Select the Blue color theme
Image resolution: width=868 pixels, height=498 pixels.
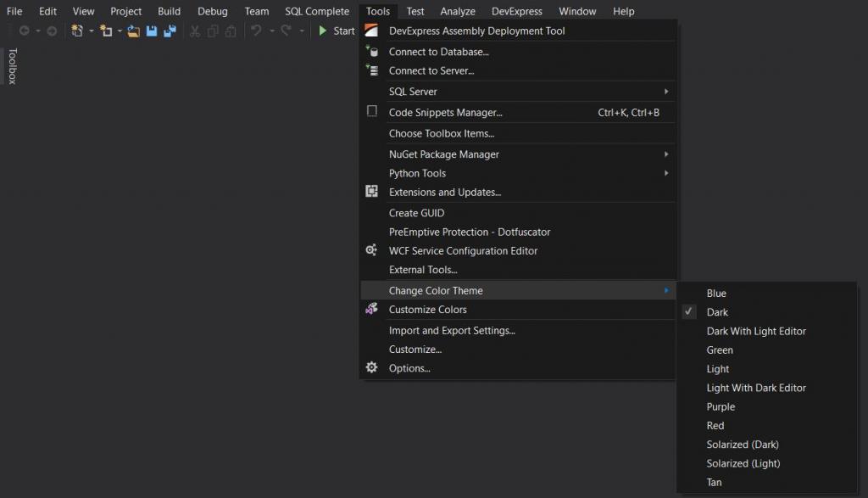pos(715,293)
